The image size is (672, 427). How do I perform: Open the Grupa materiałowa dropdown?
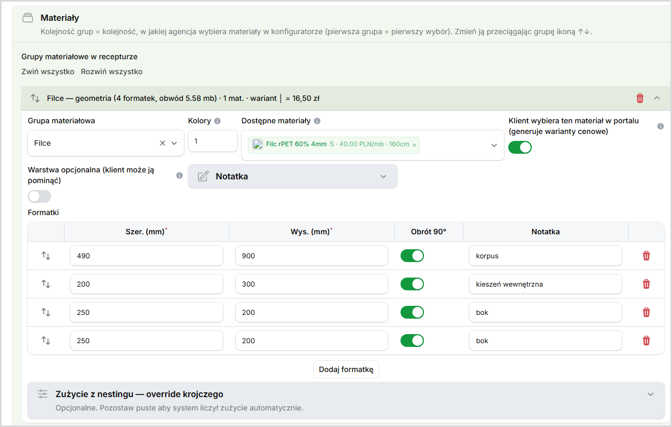pyautogui.click(x=174, y=143)
